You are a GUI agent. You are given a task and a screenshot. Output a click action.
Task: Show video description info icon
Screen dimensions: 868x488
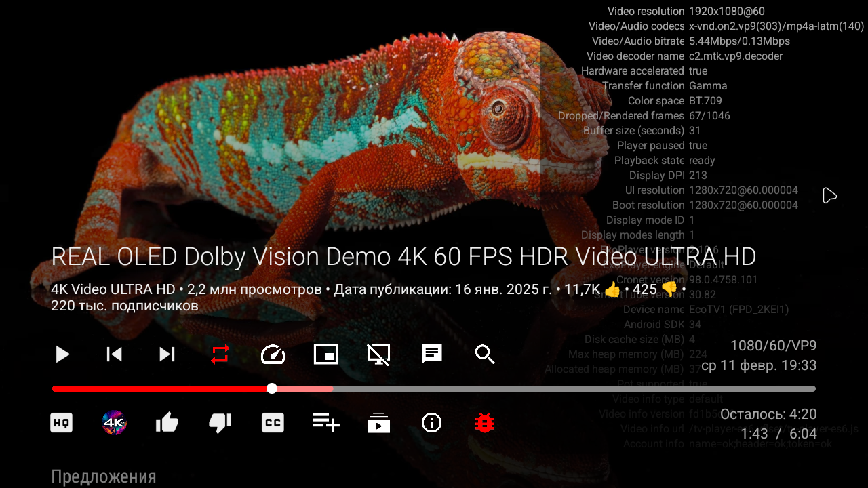coord(431,423)
